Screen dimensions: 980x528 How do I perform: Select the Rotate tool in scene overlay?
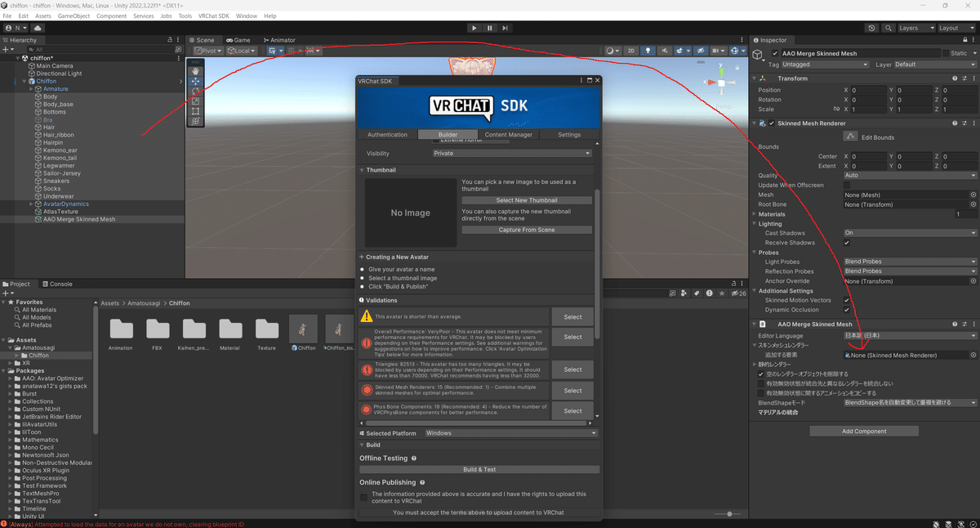(x=195, y=91)
